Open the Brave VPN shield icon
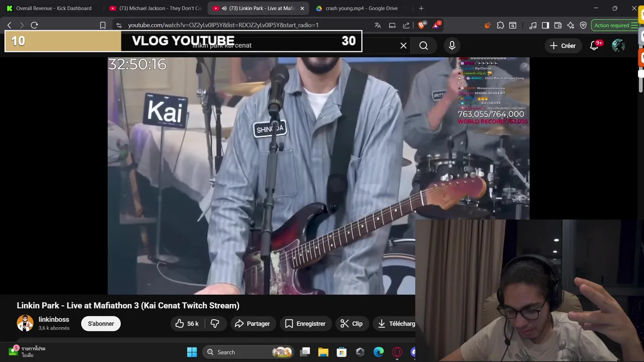644x362 pixels. point(583,25)
